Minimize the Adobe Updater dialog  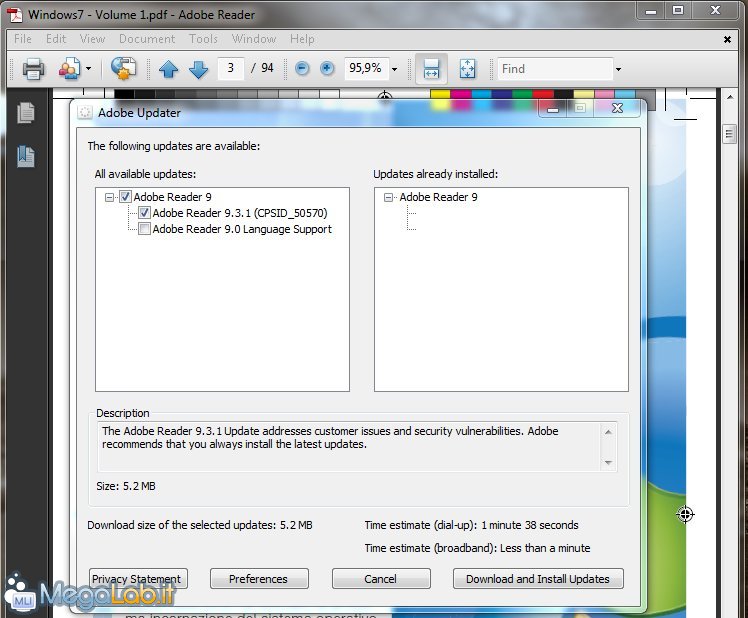tap(553, 109)
